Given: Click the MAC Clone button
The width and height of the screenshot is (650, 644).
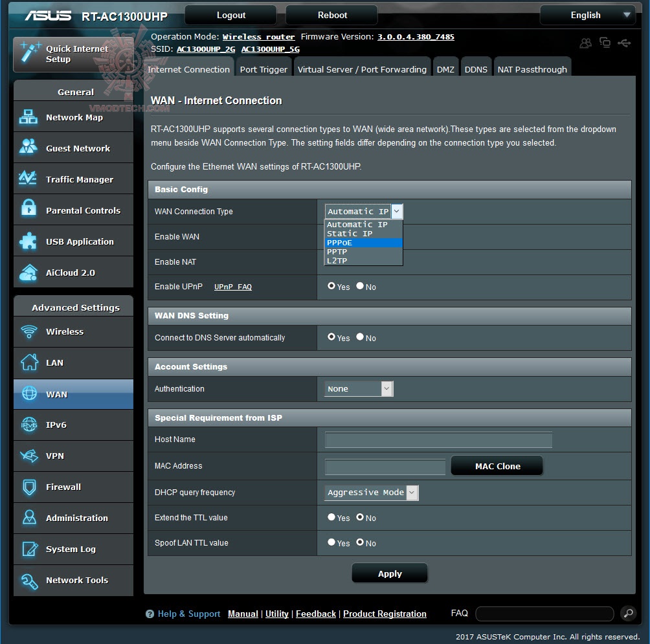Looking at the screenshot, I should [497, 466].
